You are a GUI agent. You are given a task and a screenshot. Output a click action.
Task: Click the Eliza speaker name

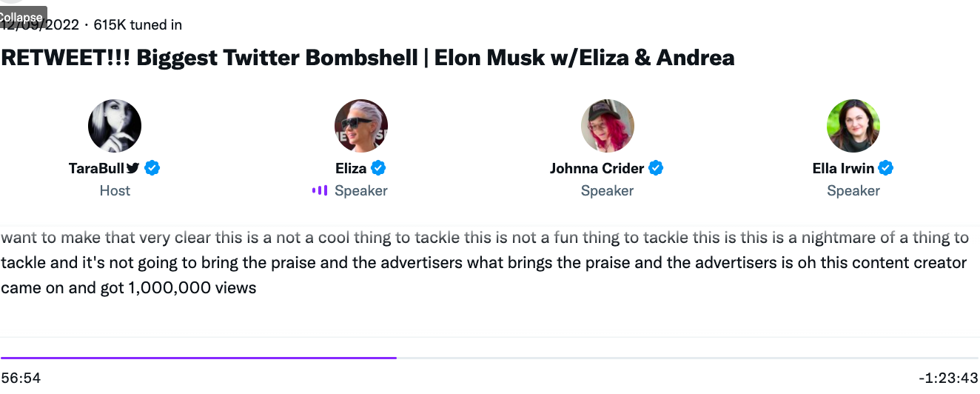tap(351, 168)
